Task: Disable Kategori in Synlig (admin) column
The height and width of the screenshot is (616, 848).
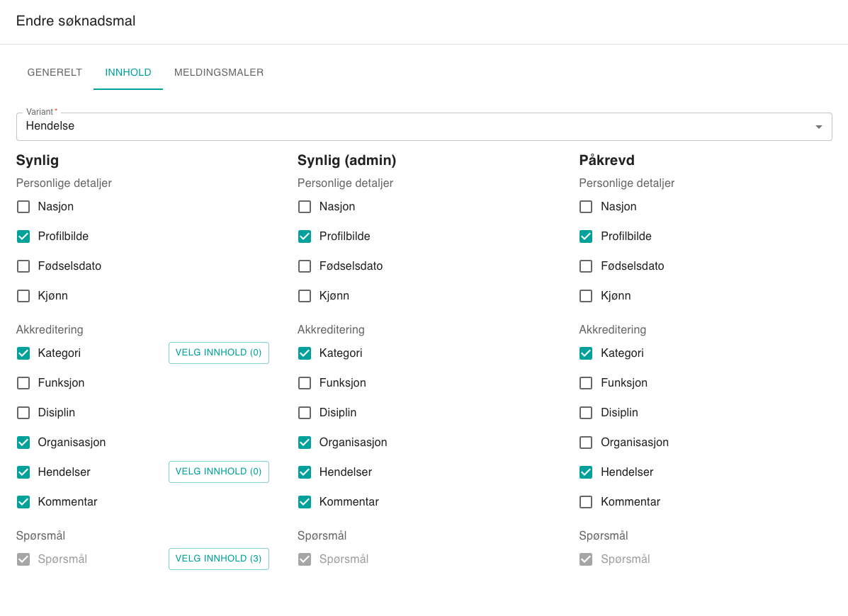Action: click(305, 353)
